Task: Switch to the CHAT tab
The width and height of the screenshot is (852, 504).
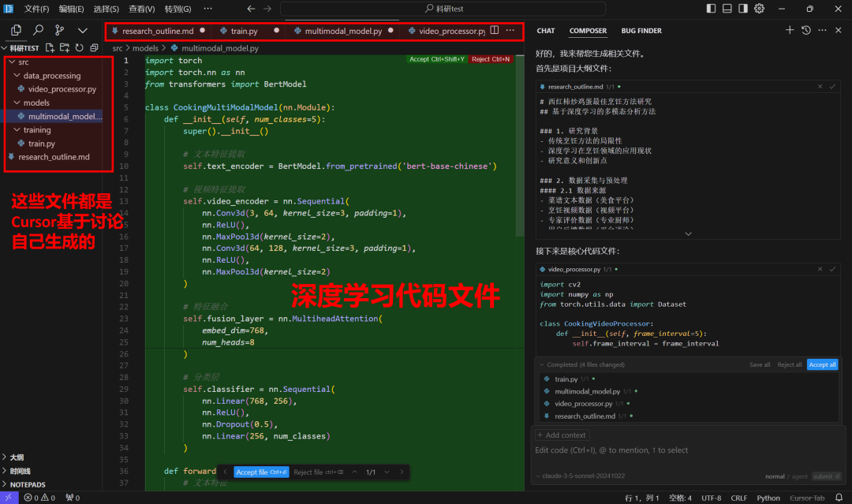Action: point(545,30)
